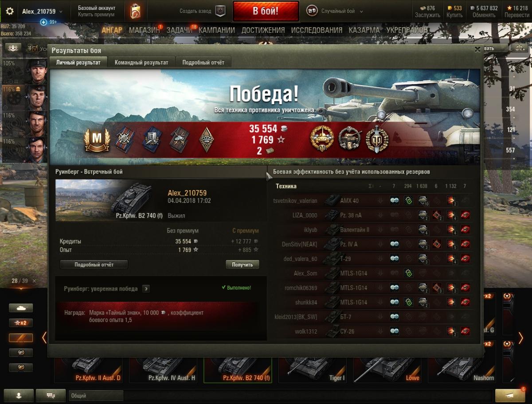Start battle with the В бой! button

tap(266, 12)
